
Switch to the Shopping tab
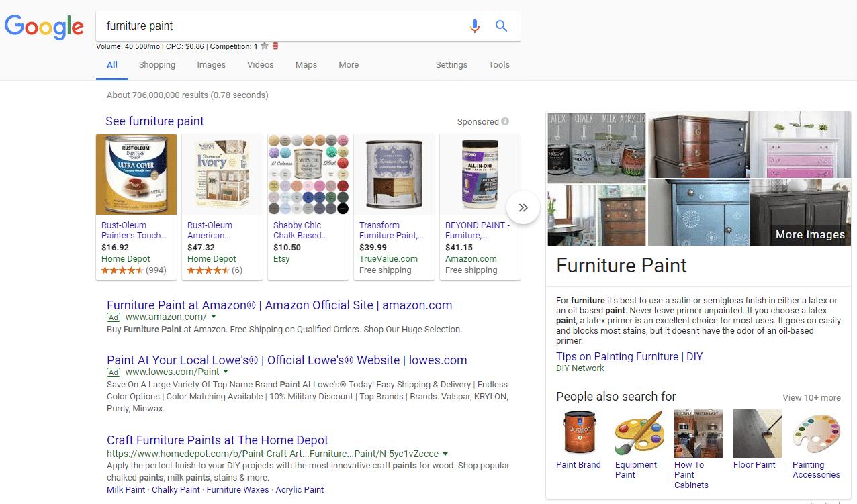tap(156, 64)
